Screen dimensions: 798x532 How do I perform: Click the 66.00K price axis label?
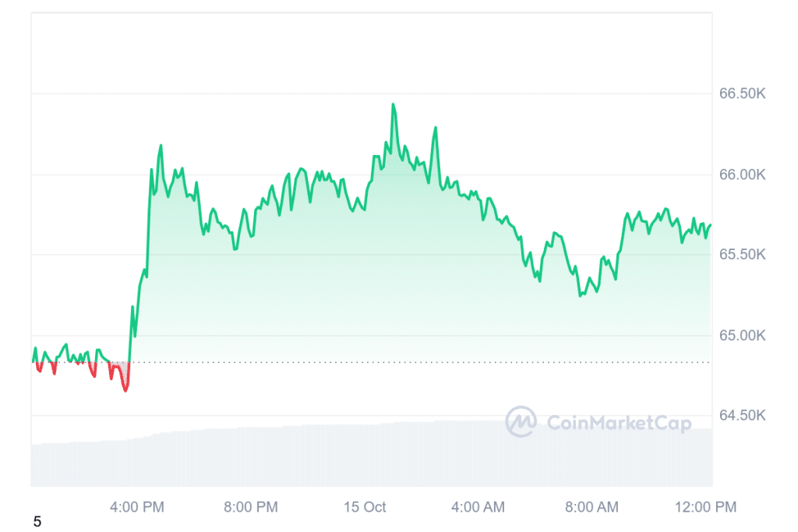pyautogui.click(x=742, y=174)
